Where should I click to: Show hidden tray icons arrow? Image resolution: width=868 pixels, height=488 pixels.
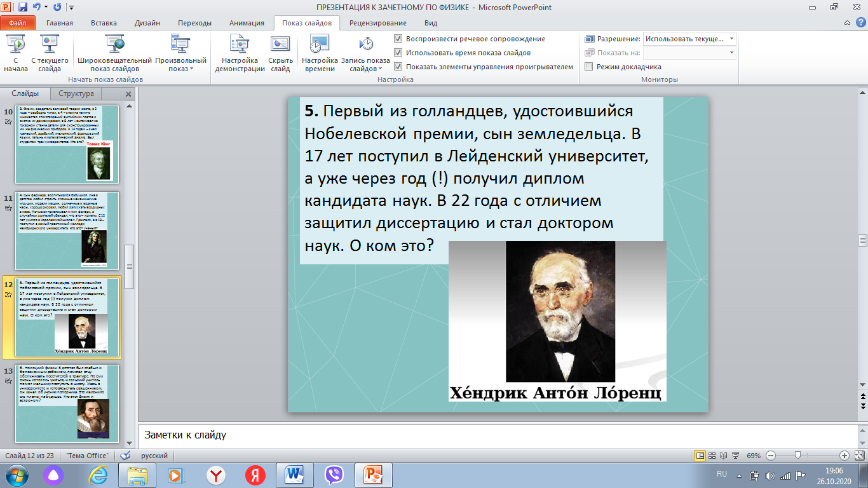[x=740, y=475]
